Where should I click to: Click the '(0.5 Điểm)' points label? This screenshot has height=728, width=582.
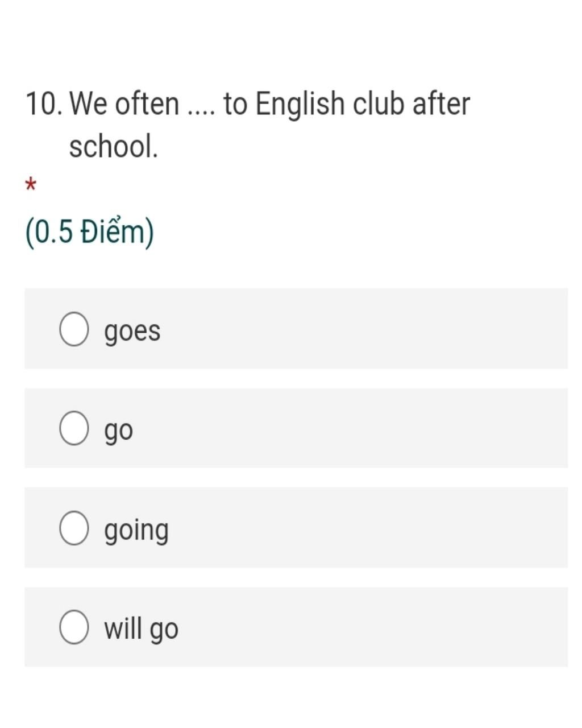click(x=89, y=233)
